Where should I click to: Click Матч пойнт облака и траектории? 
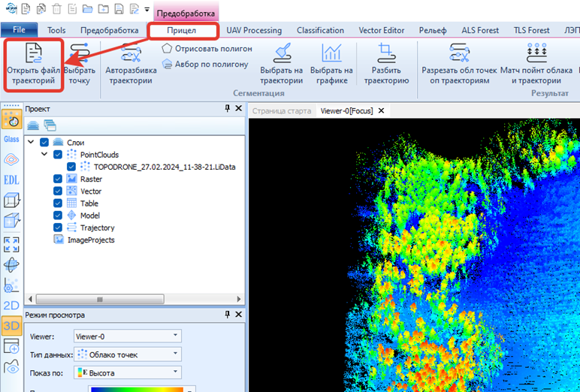pos(536,65)
